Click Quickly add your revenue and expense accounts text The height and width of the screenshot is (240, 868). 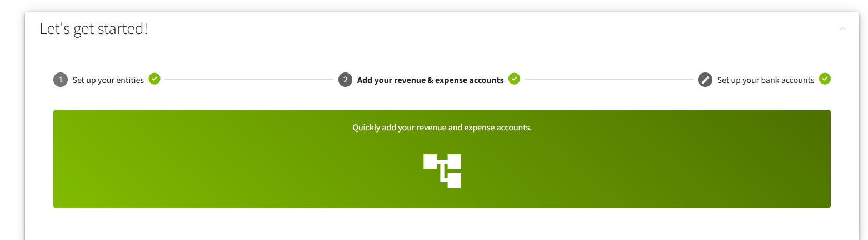(442, 128)
